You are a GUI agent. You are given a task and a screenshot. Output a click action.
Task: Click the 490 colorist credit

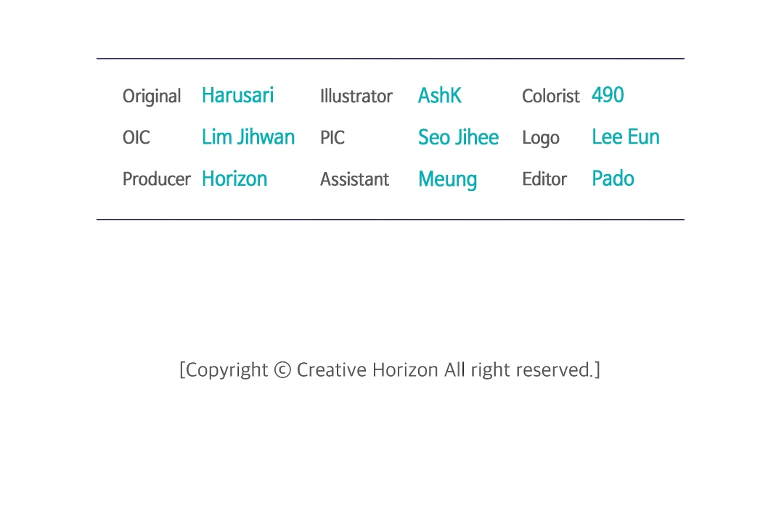(x=608, y=95)
